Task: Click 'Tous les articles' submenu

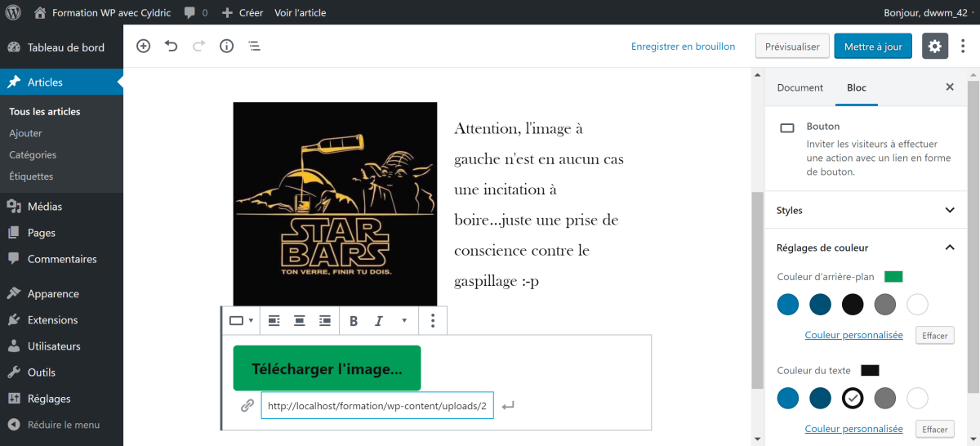Action: (x=45, y=111)
